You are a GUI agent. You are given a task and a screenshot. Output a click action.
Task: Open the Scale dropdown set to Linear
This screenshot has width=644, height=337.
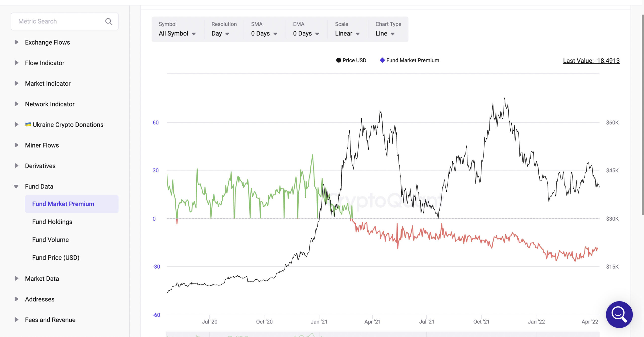point(347,33)
